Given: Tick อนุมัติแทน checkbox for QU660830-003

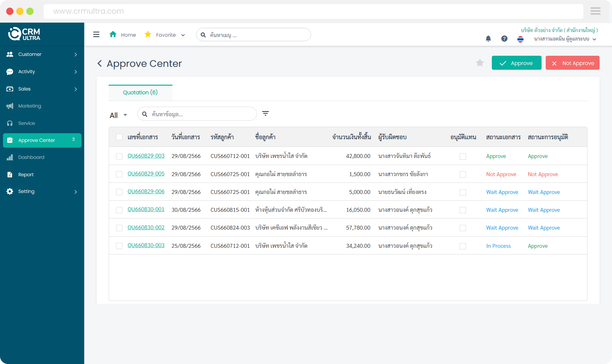Looking at the screenshot, I should (x=463, y=246).
